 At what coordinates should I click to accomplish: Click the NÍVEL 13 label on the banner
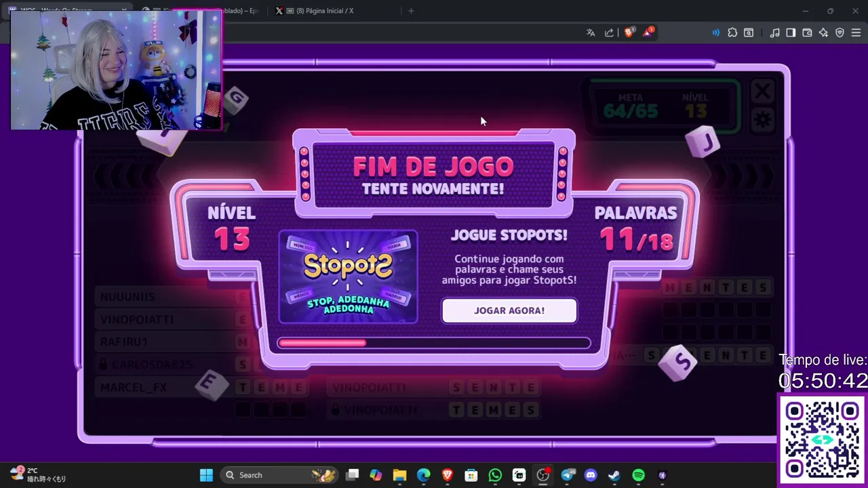pyautogui.click(x=232, y=229)
